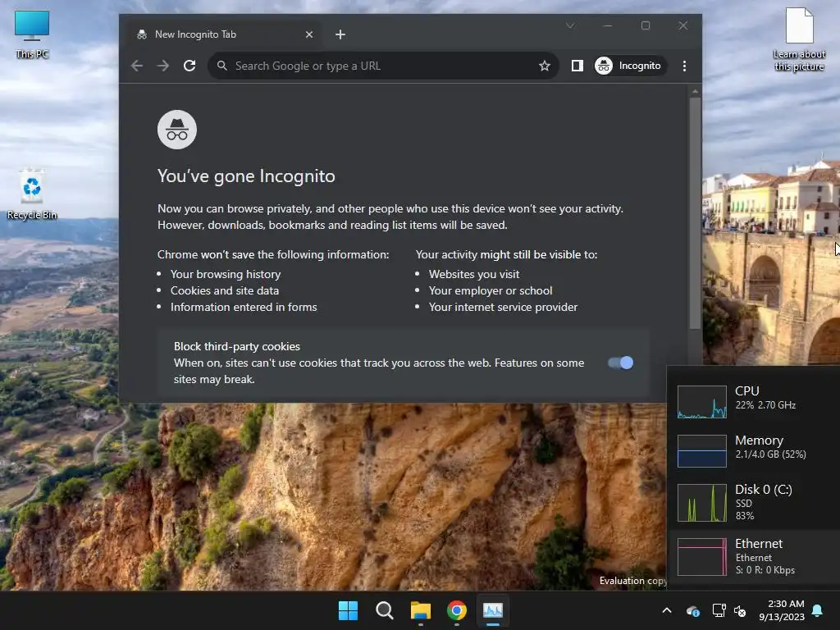Close the New Incognito Tab
Viewport: 840px width, 630px height.
point(309,34)
